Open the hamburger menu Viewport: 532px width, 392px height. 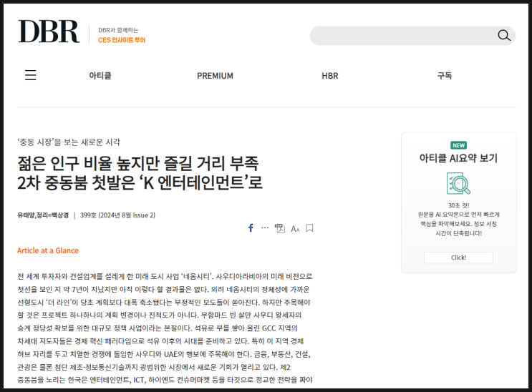point(31,75)
